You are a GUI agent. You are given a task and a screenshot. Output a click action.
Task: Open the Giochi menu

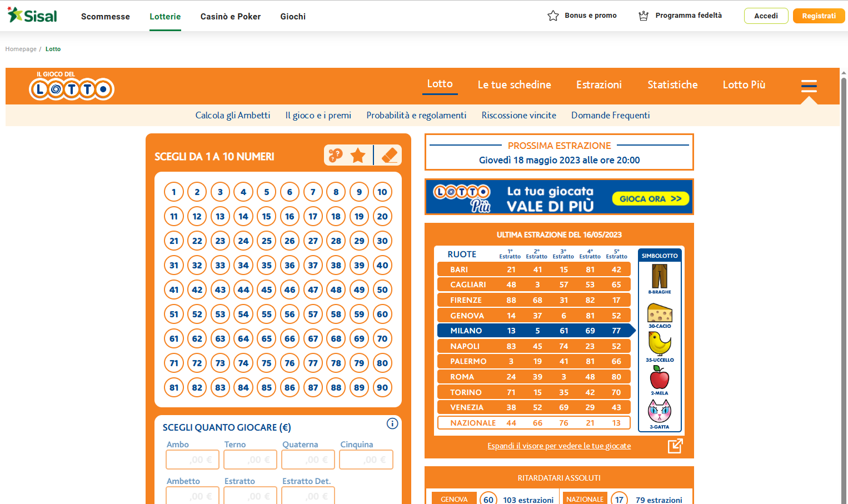point(293,16)
